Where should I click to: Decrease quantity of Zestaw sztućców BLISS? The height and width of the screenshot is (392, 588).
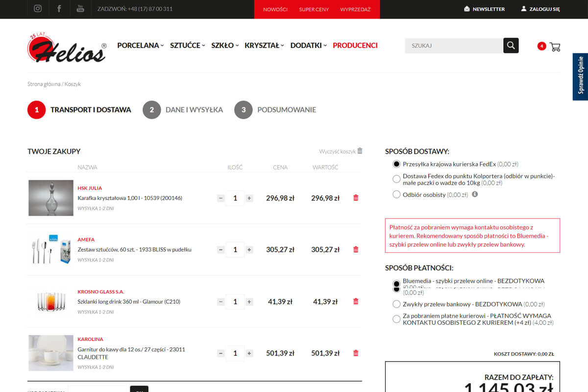click(x=221, y=249)
